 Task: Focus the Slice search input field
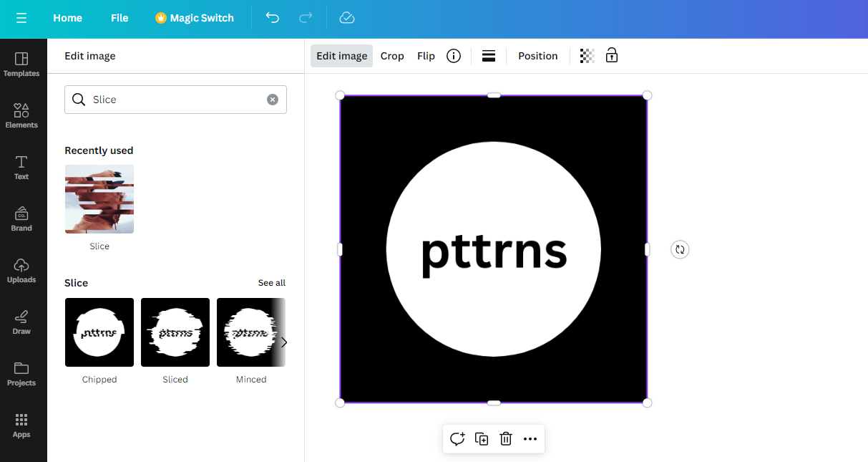click(x=175, y=100)
